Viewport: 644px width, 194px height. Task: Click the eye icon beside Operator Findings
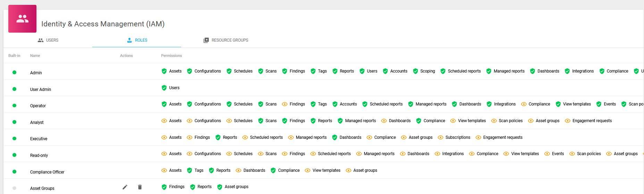point(285,104)
